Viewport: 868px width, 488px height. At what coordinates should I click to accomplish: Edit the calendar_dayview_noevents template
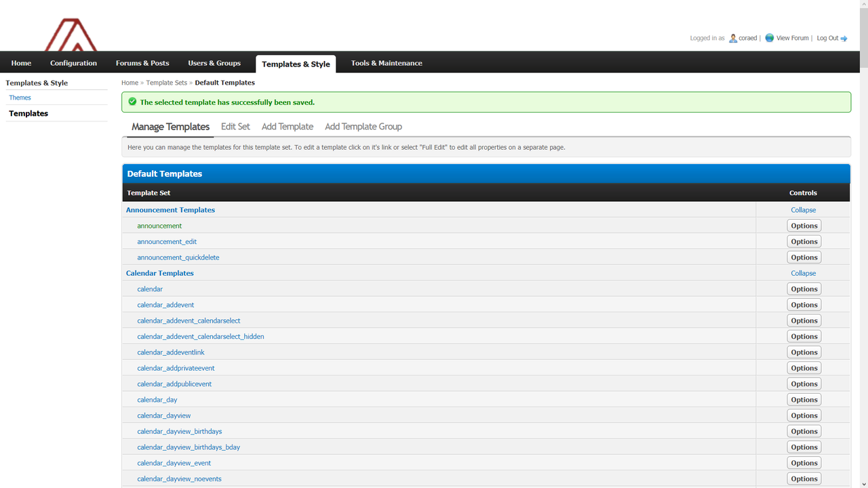[x=179, y=479]
